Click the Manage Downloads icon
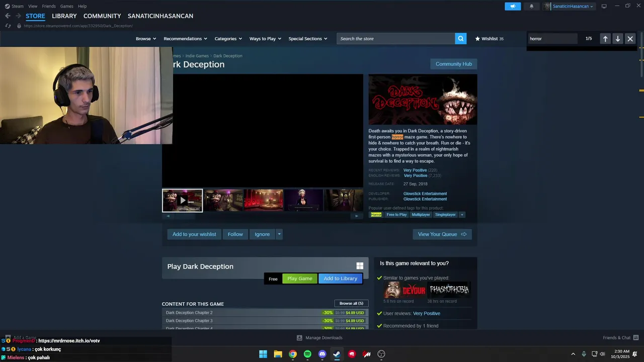Viewport: 644px width, 362px height. pos(299,338)
